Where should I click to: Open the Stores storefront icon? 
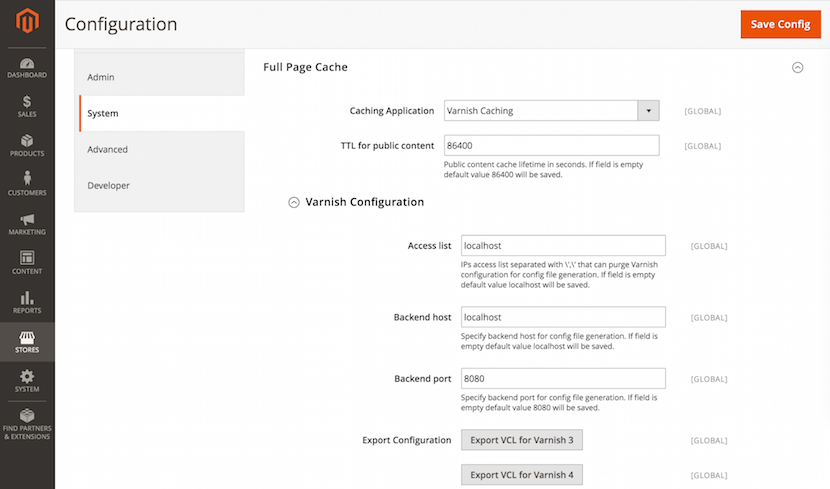click(27, 337)
